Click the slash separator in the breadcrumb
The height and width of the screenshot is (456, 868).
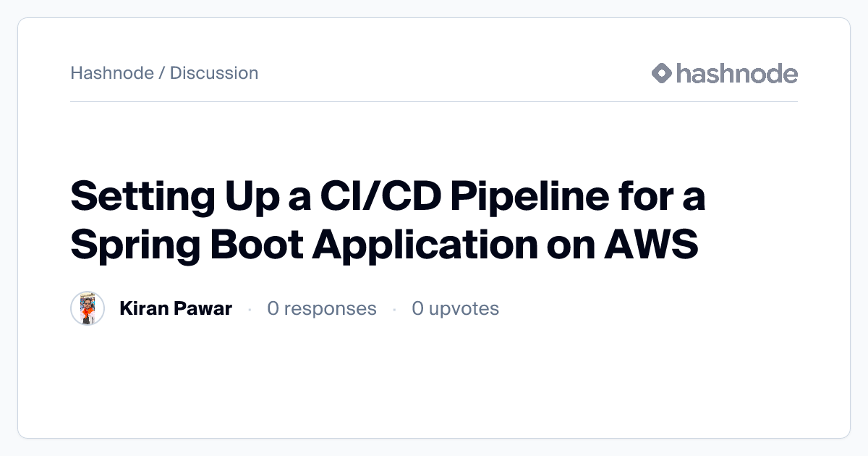point(162,73)
